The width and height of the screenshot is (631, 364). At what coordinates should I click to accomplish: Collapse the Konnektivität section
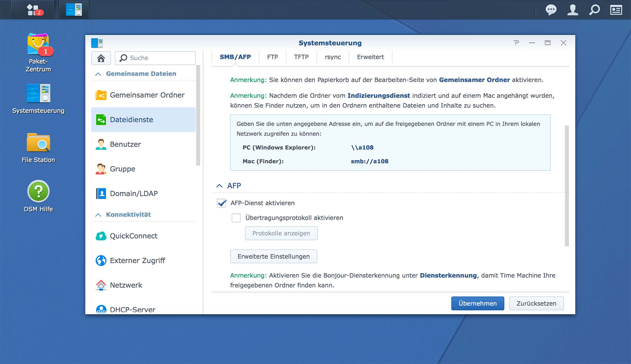click(x=98, y=215)
